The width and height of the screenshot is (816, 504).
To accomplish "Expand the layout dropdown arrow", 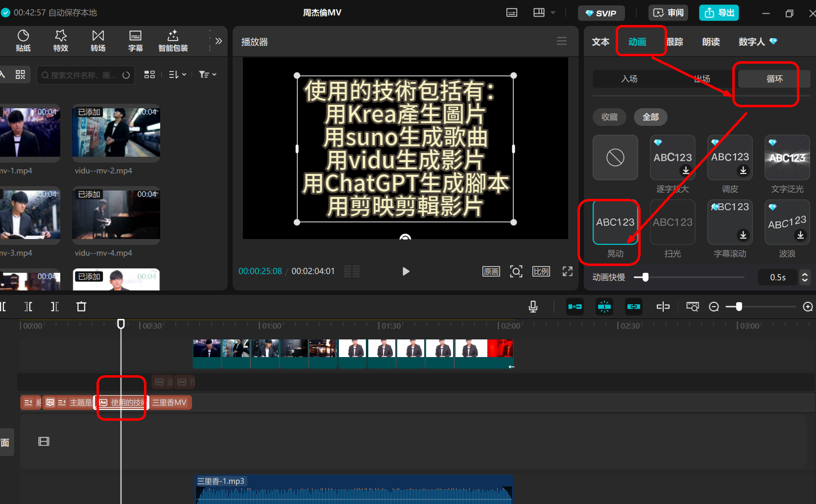I will pos(553,13).
